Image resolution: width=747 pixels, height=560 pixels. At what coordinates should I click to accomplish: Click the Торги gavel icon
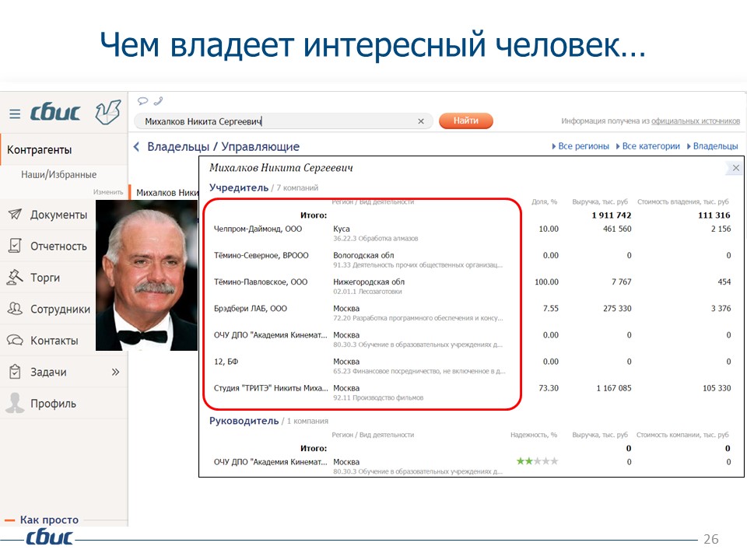pos(15,277)
